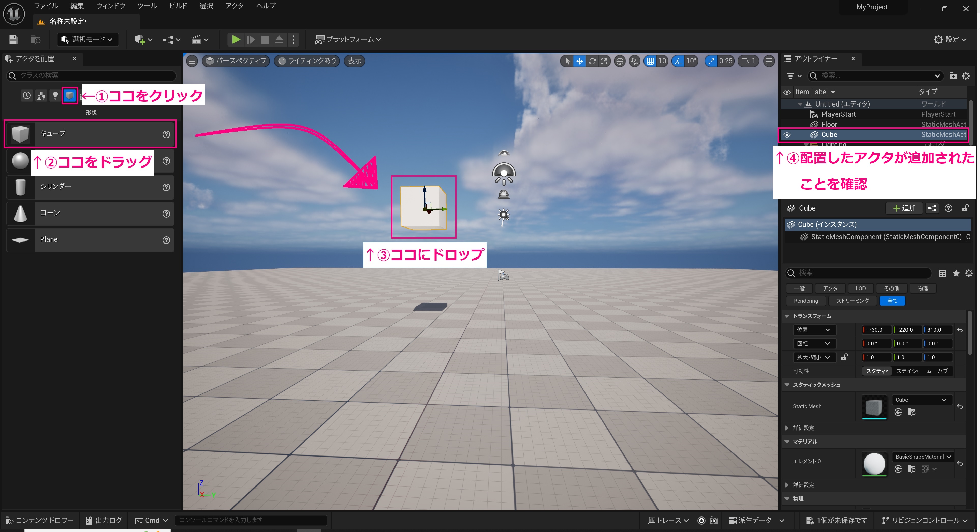
Task: Save the current level with save icon
Action: tap(12, 40)
